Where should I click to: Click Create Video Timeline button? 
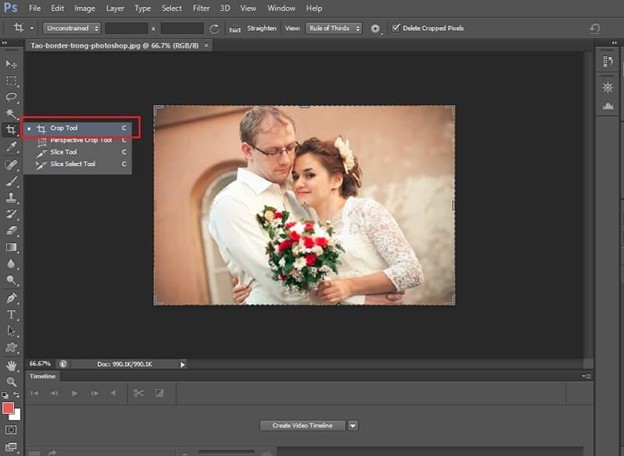(302, 425)
